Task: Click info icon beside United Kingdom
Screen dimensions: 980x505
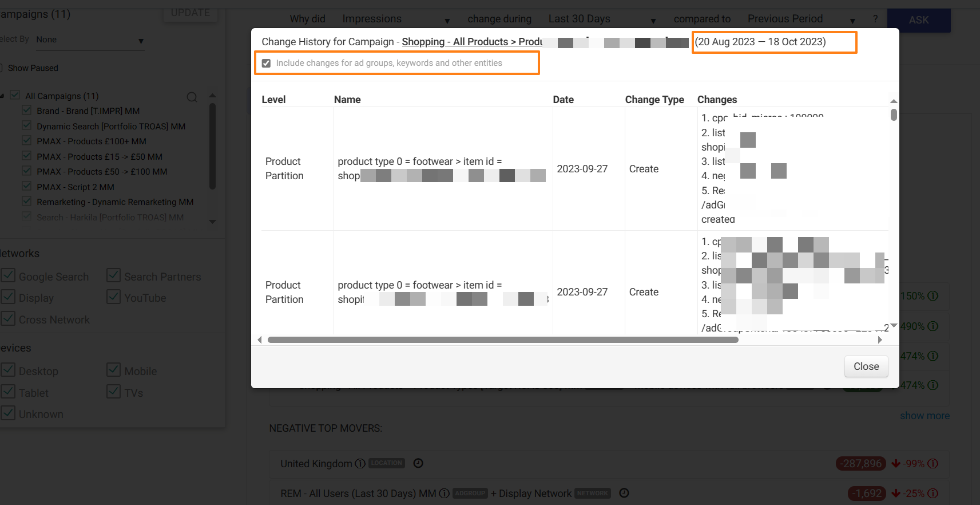Action: [360, 464]
